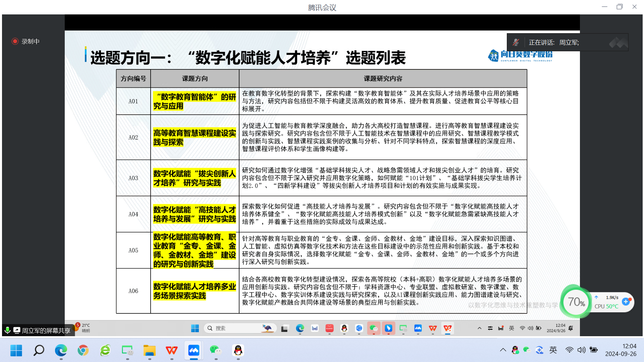
Task: Click the sunflower digital company logo on slide
Action: [520, 56]
